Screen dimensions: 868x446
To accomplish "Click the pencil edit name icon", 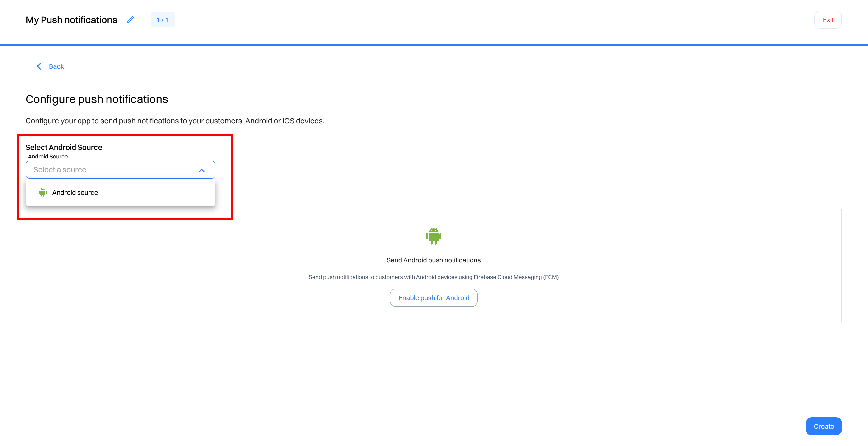I will 130,20.
